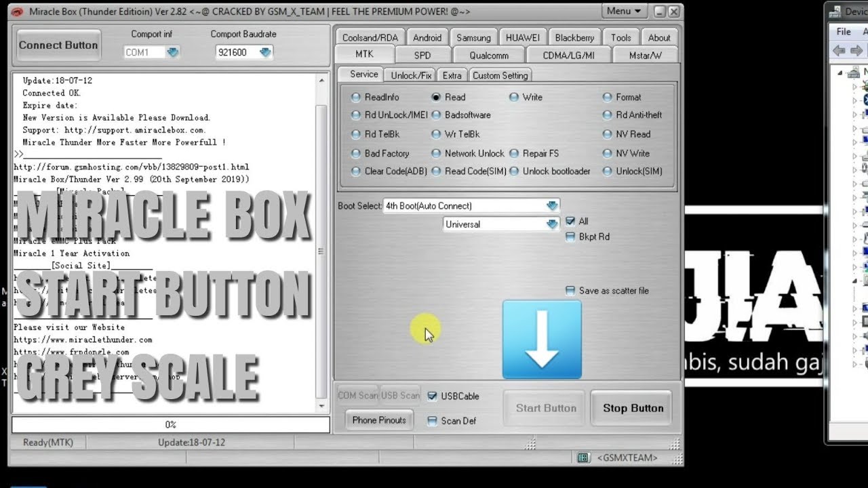
Task: Switch to the CDMA/LG/MI tab
Action: click(x=569, y=56)
